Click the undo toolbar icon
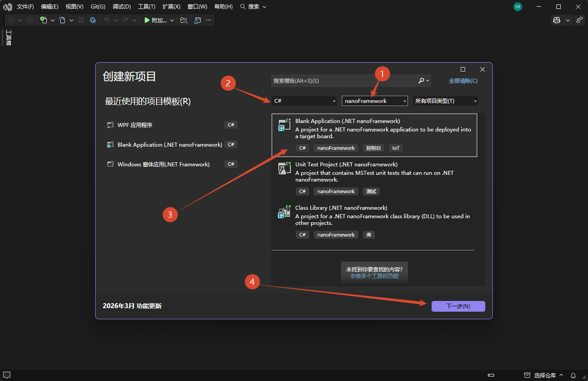This screenshot has height=381, width=588. pos(107,20)
